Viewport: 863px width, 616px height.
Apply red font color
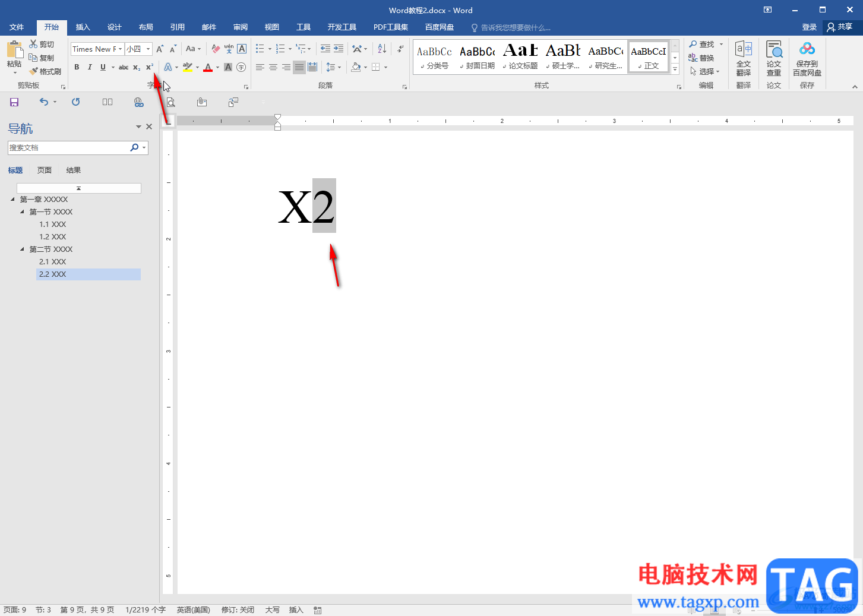(208, 67)
